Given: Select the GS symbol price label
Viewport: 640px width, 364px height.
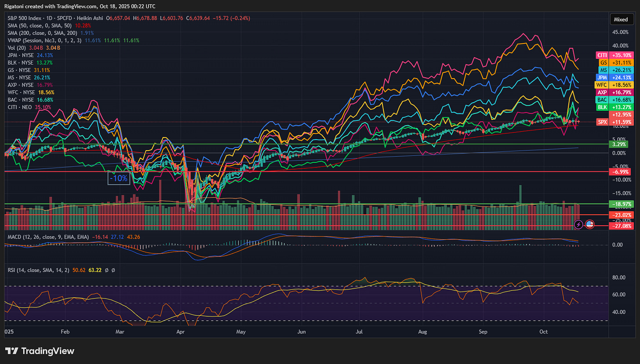Looking at the screenshot, I should pos(604,63).
